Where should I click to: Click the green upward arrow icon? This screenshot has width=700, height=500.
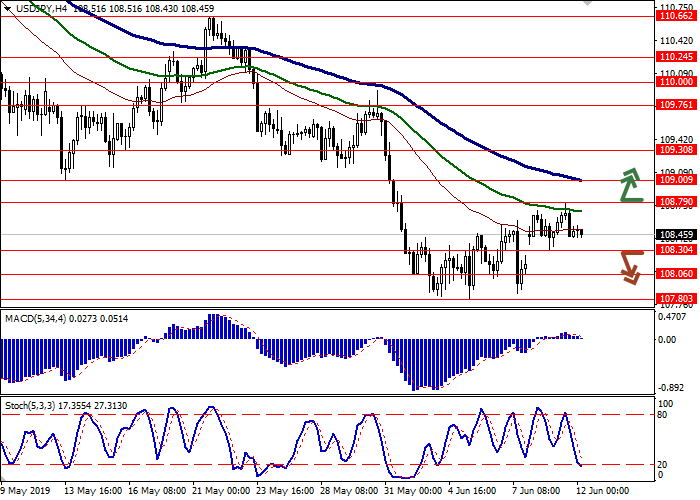(629, 185)
